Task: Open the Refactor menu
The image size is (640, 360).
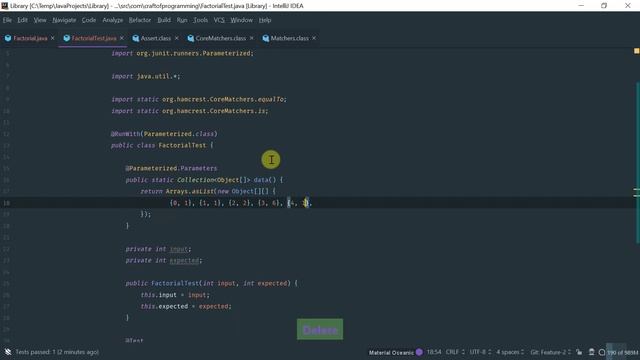Action: 140,20
